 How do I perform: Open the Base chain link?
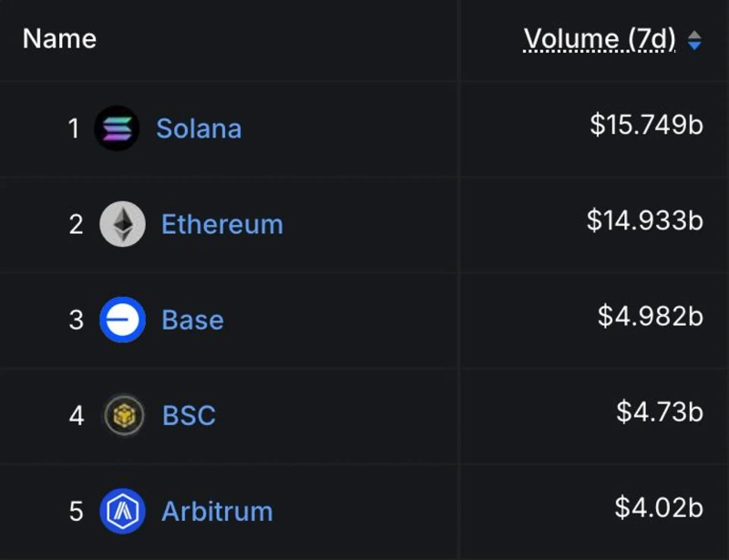[x=192, y=320]
